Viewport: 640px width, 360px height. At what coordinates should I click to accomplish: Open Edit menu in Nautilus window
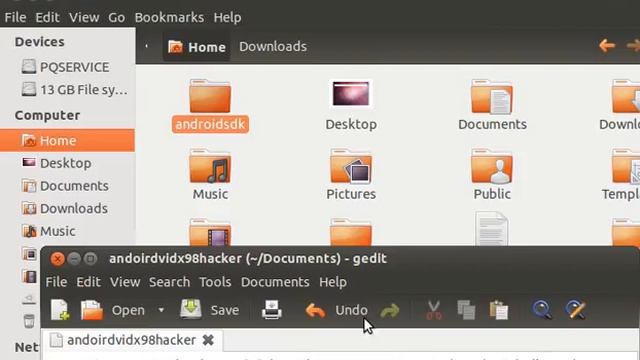(x=47, y=18)
